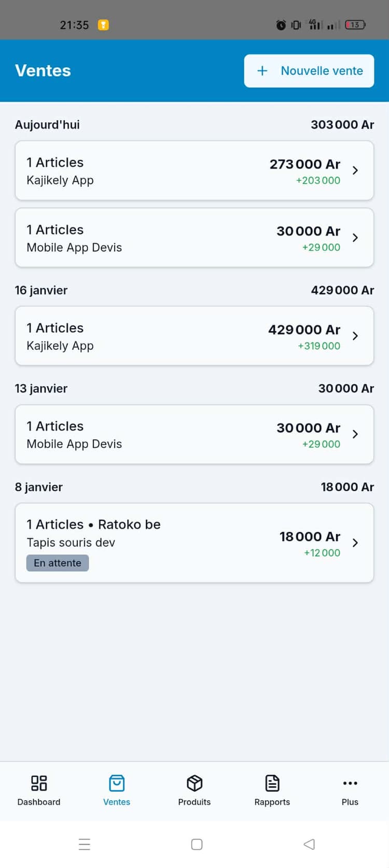Tap the Ventes shopping bag icon
The height and width of the screenshot is (868, 389).
tap(117, 782)
